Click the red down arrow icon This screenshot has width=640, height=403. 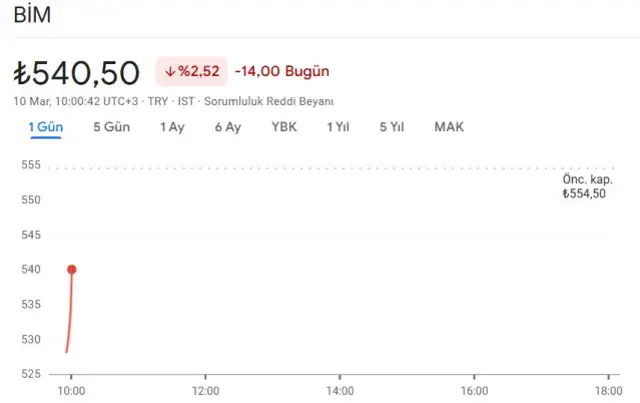point(170,72)
